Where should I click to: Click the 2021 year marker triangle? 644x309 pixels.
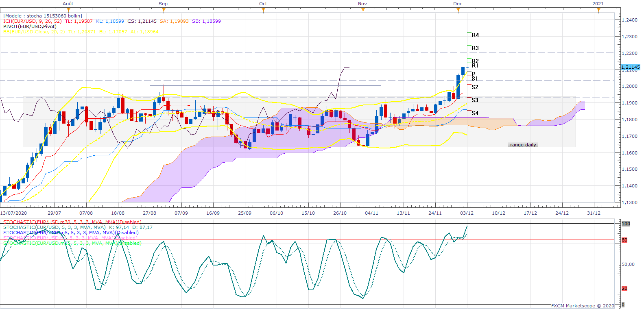point(598,10)
